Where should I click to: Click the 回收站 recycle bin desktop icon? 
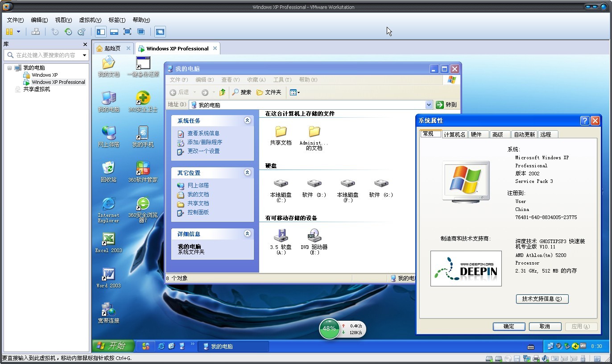tap(109, 172)
